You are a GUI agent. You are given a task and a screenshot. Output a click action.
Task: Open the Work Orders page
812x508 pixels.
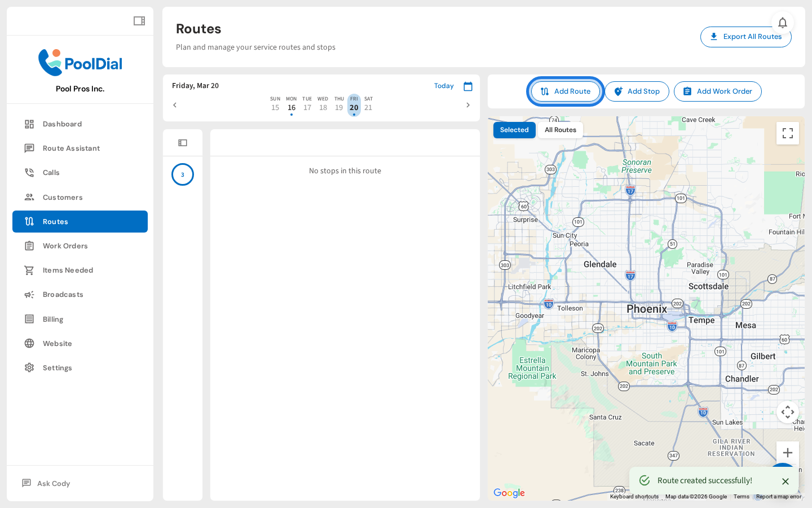(x=65, y=246)
